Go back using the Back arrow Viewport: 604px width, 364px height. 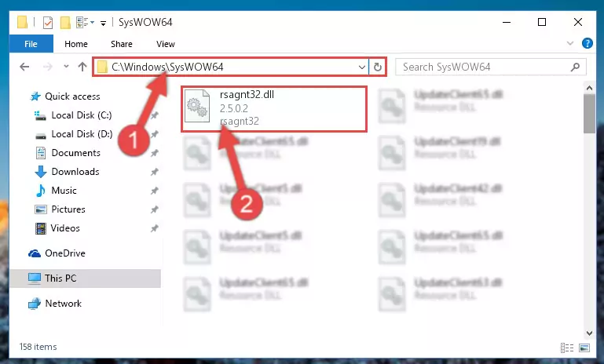tap(24, 67)
